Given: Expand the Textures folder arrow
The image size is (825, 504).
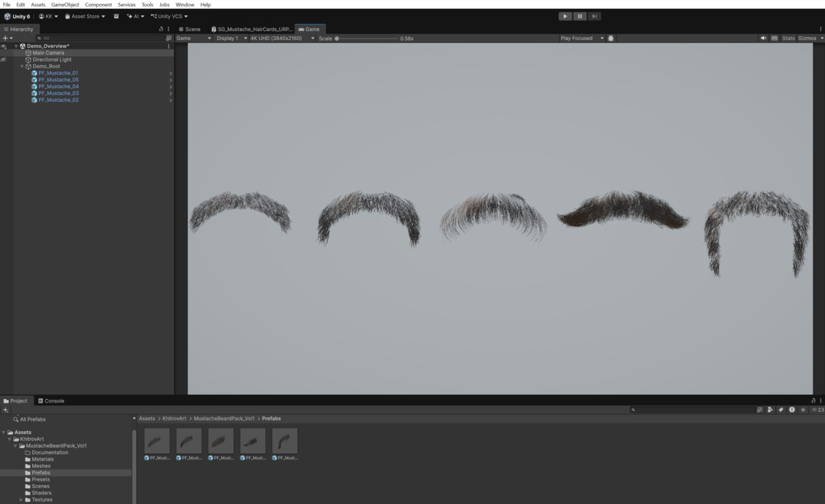Looking at the screenshot, I should pos(21,500).
